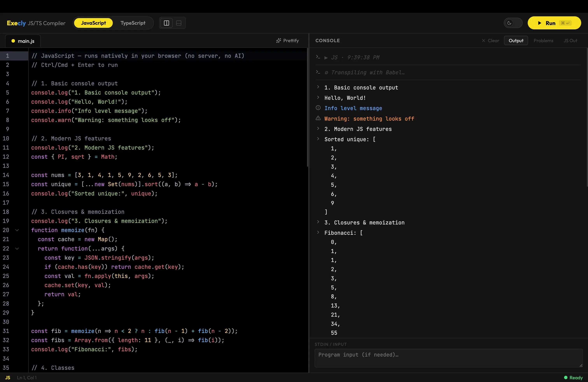Click the terminal prompt icon beside 'Transpiling with Babel'
The height and width of the screenshot is (382, 588).
(x=318, y=72)
